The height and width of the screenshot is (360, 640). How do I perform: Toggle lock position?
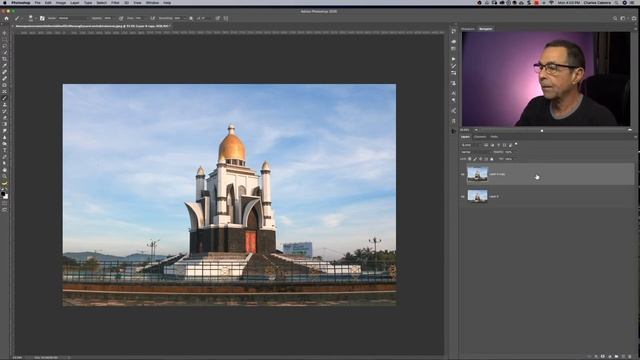pos(480,159)
